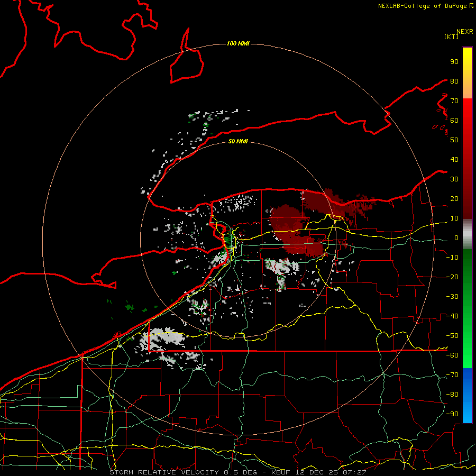Click the "50 NMI" range ring label
Image resolution: width=476 pixels, height=476 pixels.
[238, 141]
